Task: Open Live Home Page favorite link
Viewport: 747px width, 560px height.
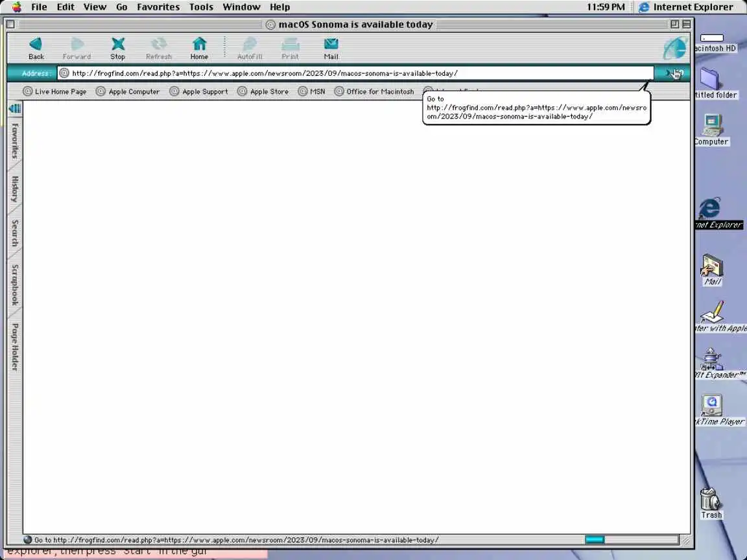Action: pos(54,91)
